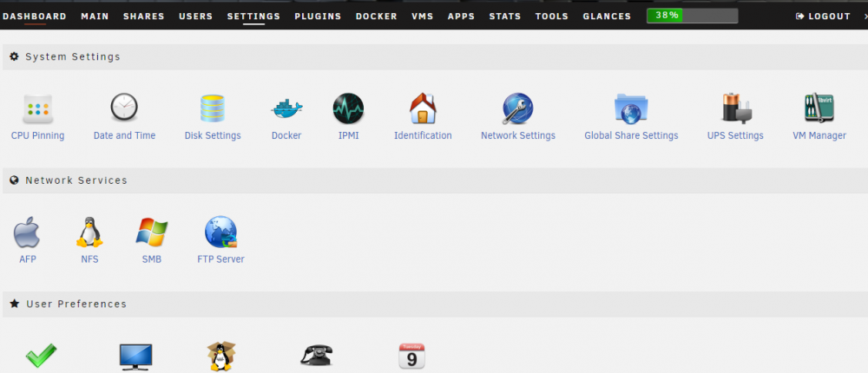Click the Date and Time clock icon
Screen dimensions: 868x373
pyautogui.click(x=124, y=108)
